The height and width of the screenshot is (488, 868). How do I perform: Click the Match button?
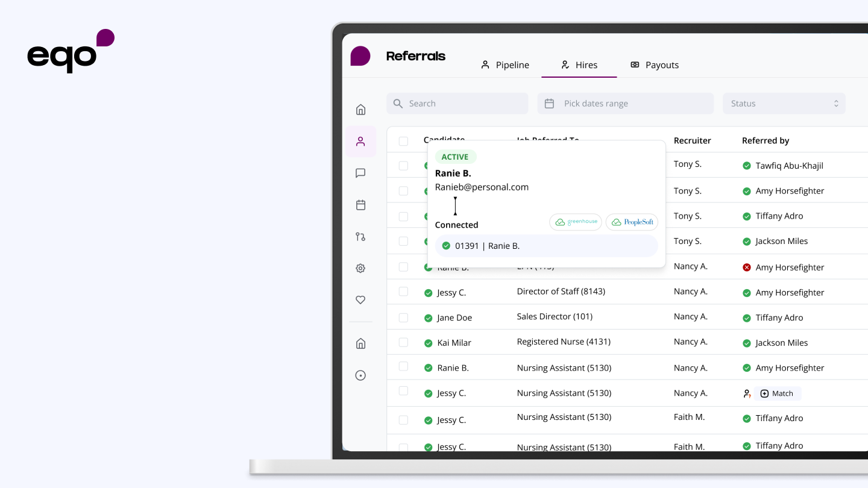777,393
